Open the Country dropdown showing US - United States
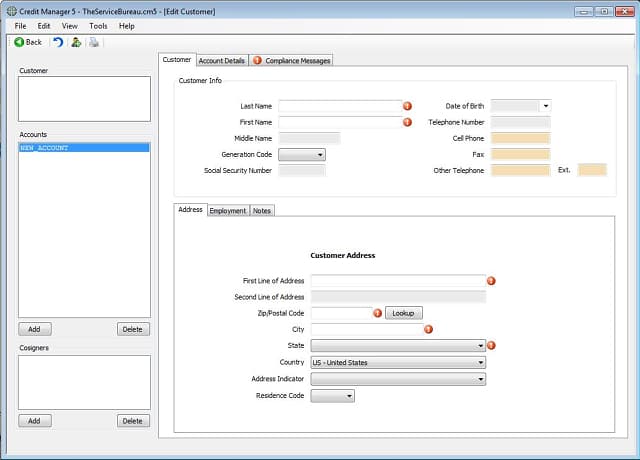640x460 pixels. click(398, 362)
